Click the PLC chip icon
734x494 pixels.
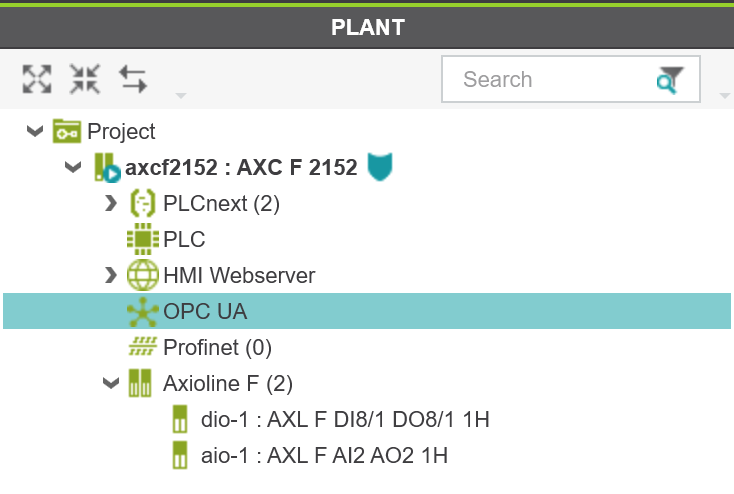point(143,239)
